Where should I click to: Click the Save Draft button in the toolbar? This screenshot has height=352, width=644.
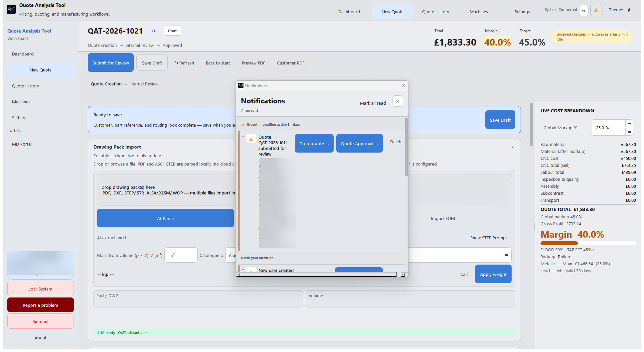152,63
